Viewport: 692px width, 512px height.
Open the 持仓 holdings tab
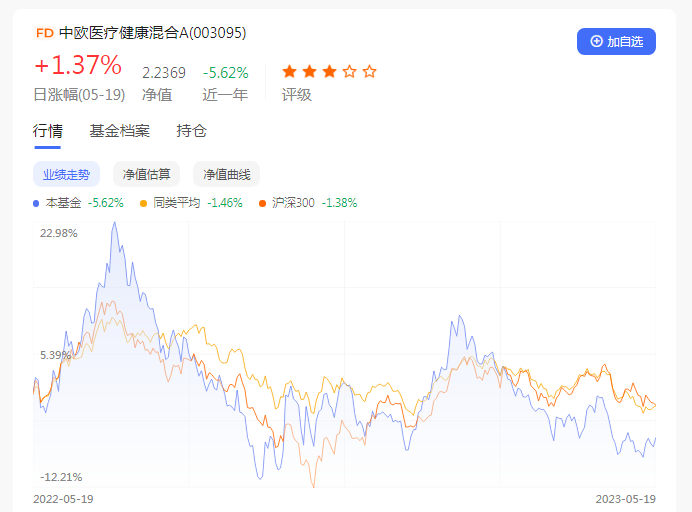click(191, 131)
